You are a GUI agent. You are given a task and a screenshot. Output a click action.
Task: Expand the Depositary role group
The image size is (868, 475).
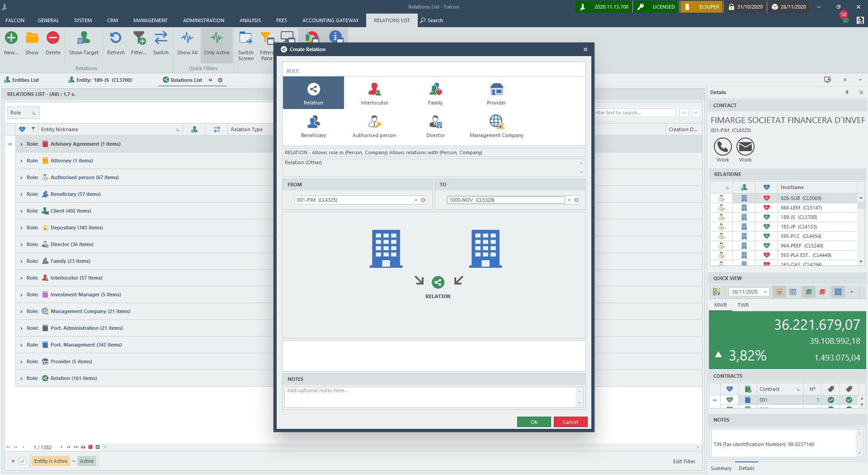coord(21,228)
